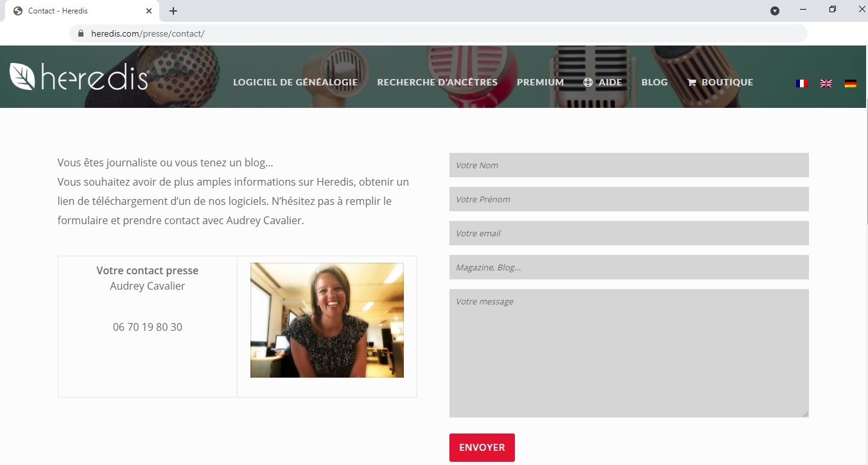View site info padlock icon
Screen dimensions: 868x465
point(81,33)
